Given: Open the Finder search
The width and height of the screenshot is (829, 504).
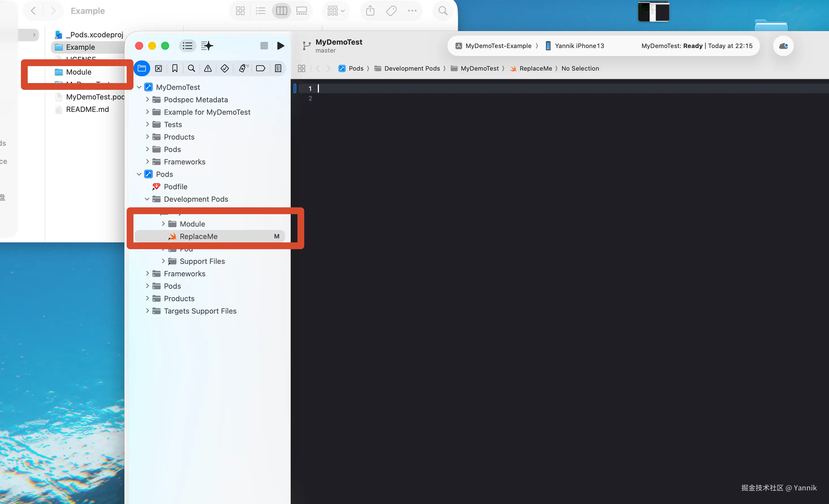Looking at the screenshot, I should (x=443, y=11).
